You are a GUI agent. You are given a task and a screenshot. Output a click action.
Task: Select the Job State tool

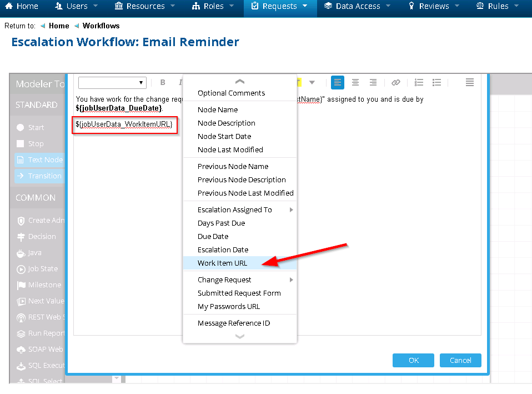(x=37, y=269)
